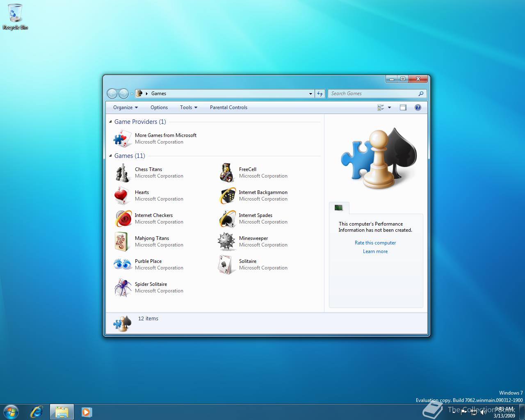Click Windows Explorer taskbar button
The width and height of the screenshot is (525, 420).
point(62,412)
